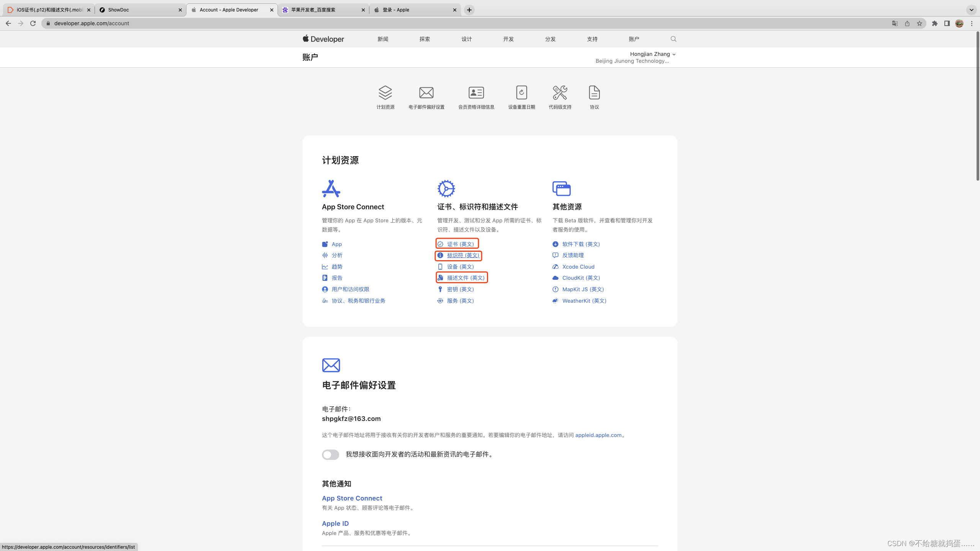Open 证书 (英文) link
980x551 pixels.
[460, 244]
